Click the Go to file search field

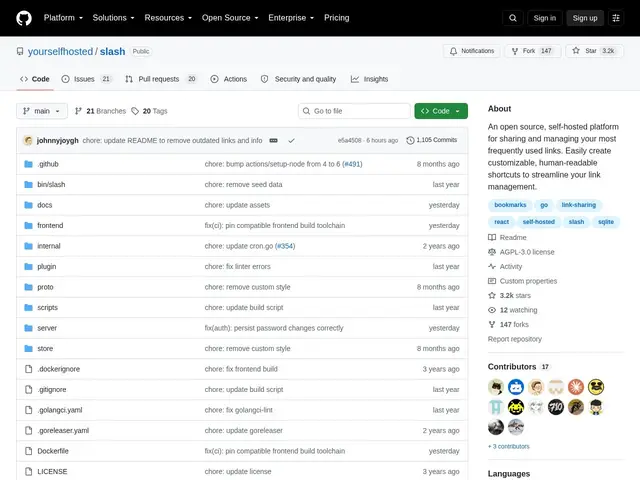pos(354,111)
